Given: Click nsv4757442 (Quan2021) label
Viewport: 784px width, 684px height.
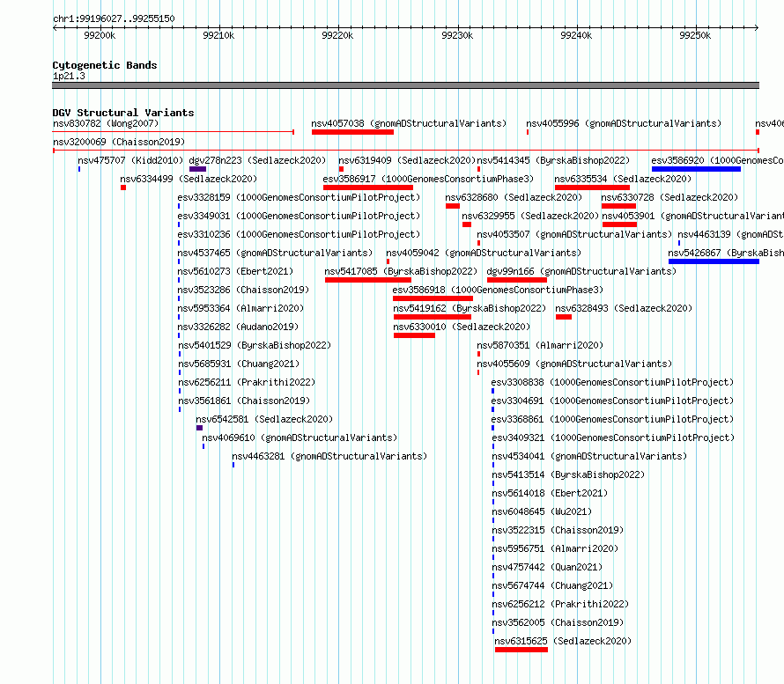Looking at the screenshot, I should coord(547,567).
